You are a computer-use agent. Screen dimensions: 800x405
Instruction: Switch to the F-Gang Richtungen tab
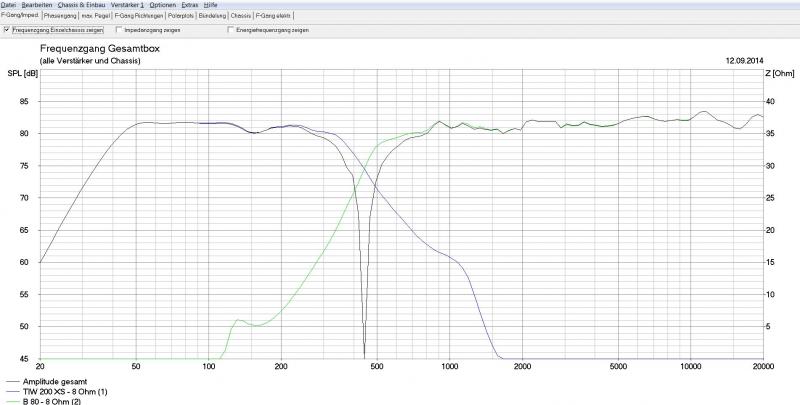point(138,17)
